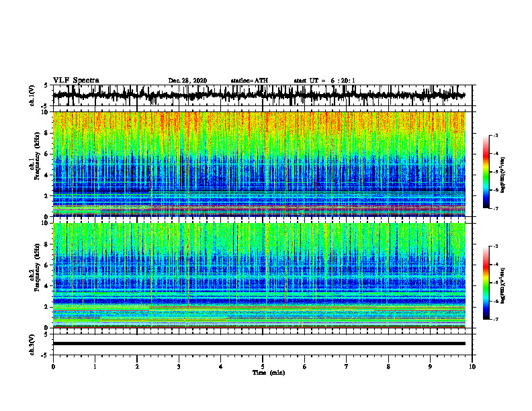Click the "6" minute tick label on time axis
532x411 pixels.
305,367
